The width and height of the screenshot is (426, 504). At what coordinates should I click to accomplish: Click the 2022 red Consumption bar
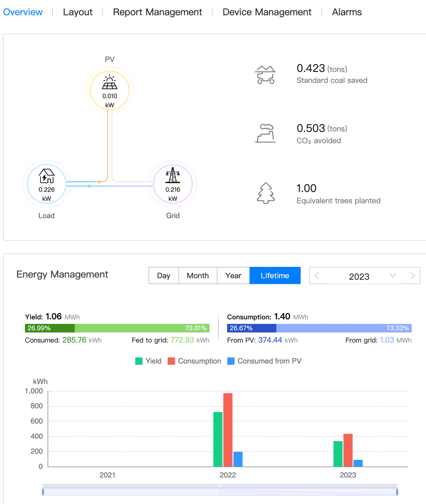pos(228,430)
